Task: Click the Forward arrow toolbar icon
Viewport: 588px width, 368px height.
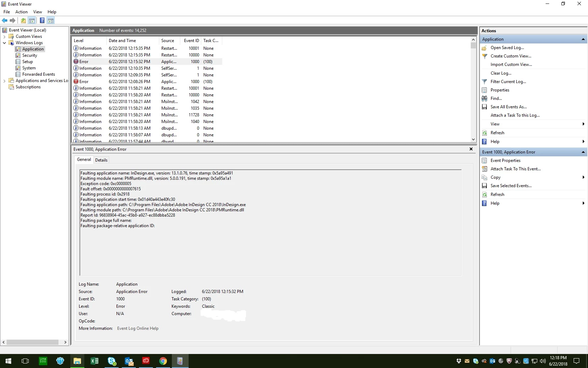Action: point(13,20)
